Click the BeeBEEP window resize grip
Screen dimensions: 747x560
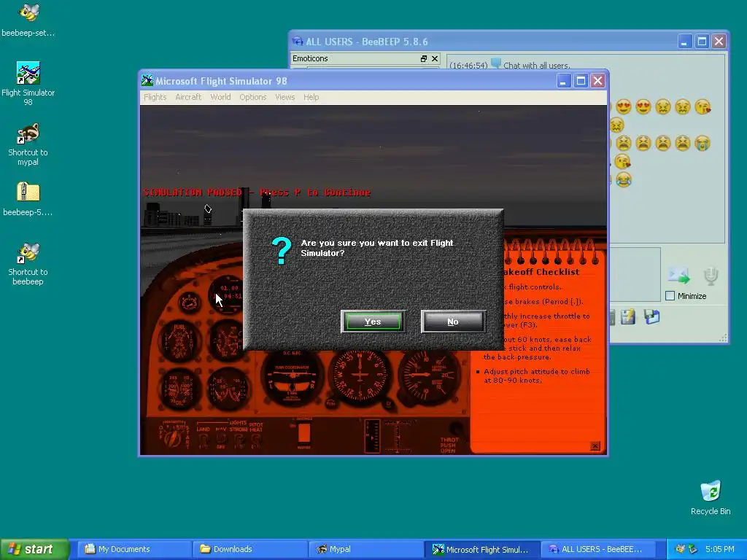(x=723, y=338)
